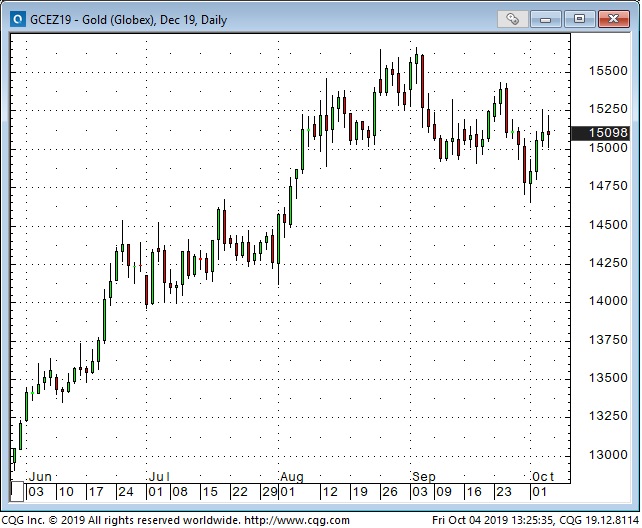This screenshot has width=642, height=528.
Task: Click the 13750 price axis label
Action: pyautogui.click(x=608, y=340)
